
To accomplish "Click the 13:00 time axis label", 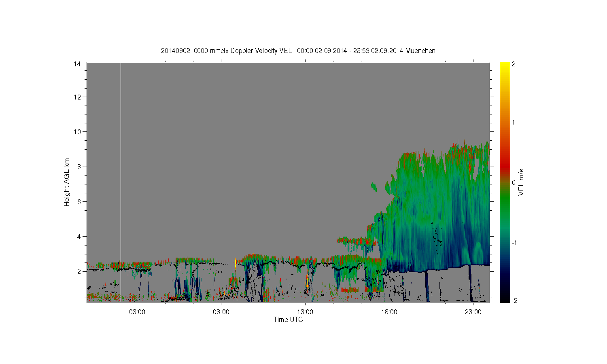I will pyautogui.click(x=305, y=312).
